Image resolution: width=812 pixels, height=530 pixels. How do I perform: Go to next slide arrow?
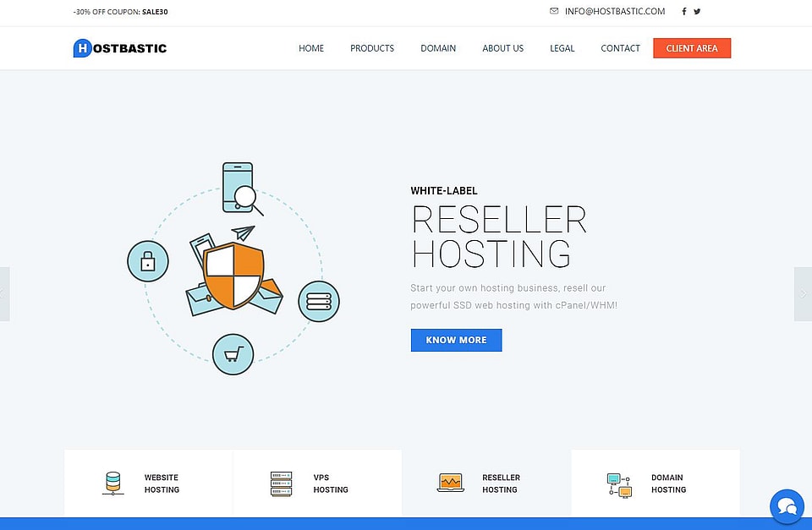point(804,294)
